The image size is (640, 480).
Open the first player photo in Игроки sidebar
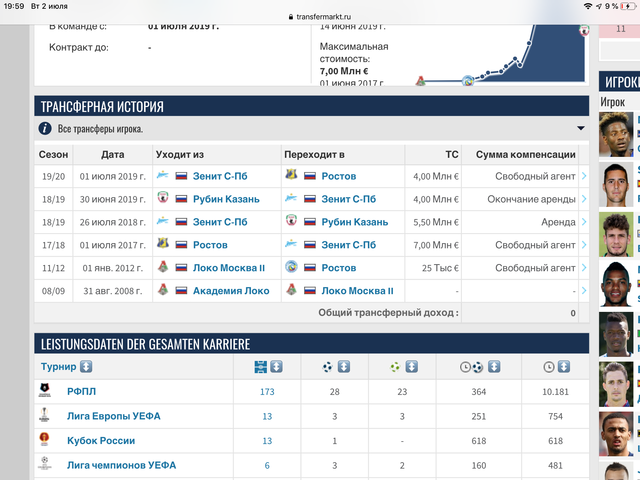(x=616, y=135)
